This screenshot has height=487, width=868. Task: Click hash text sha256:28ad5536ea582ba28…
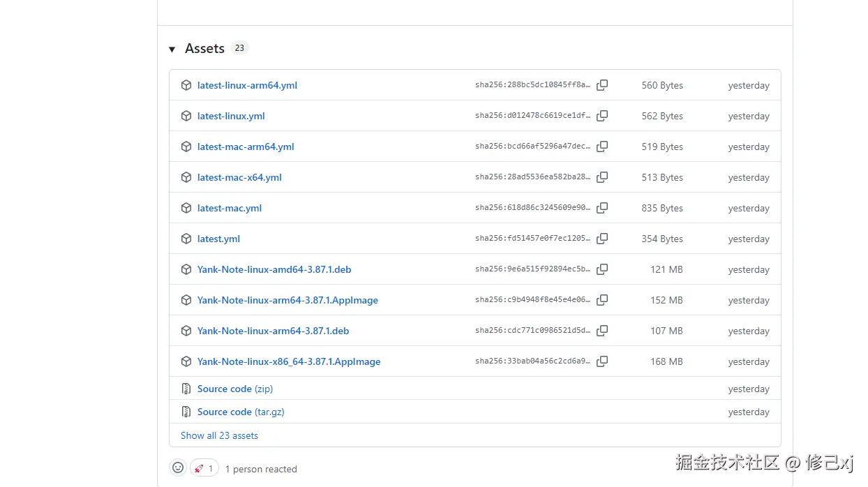(533, 177)
